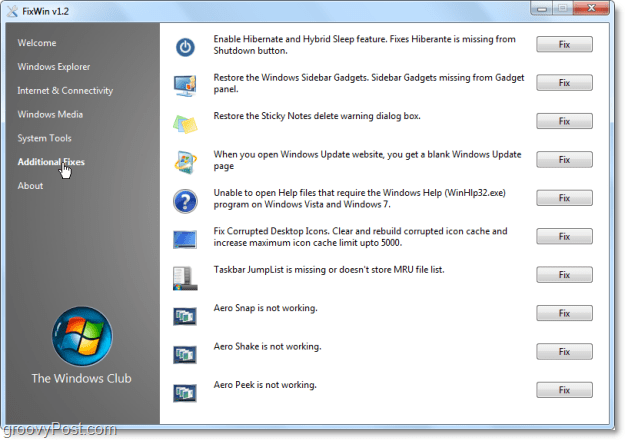Click the Windows orb logo in sidebar

click(x=82, y=337)
